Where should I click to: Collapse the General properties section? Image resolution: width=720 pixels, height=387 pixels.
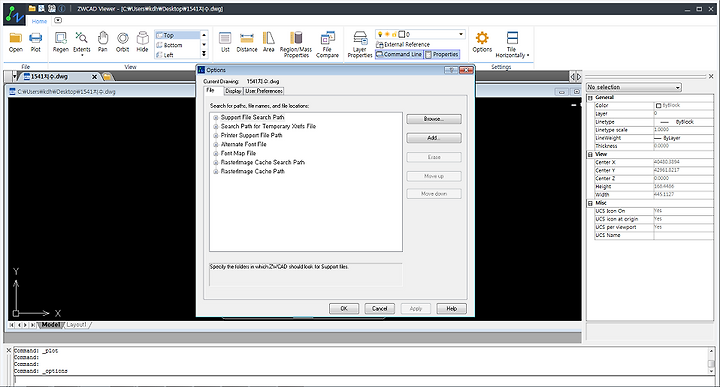click(590, 98)
